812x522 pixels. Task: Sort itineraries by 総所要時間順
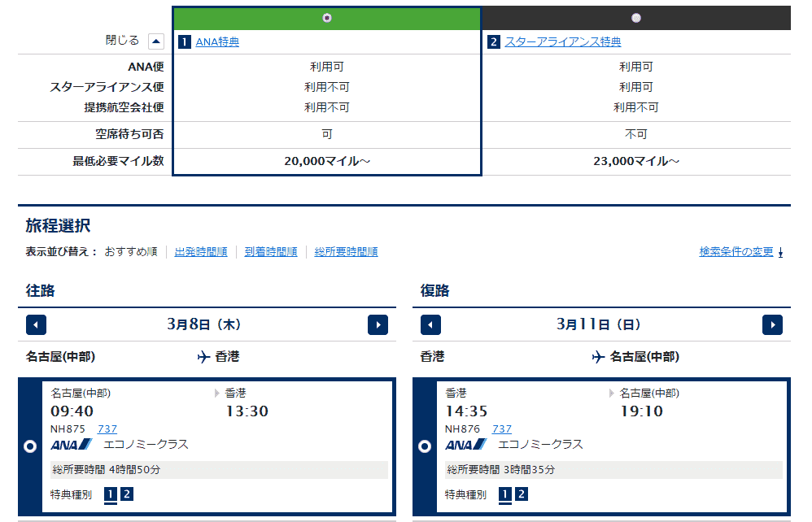click(x=346, y=252)
